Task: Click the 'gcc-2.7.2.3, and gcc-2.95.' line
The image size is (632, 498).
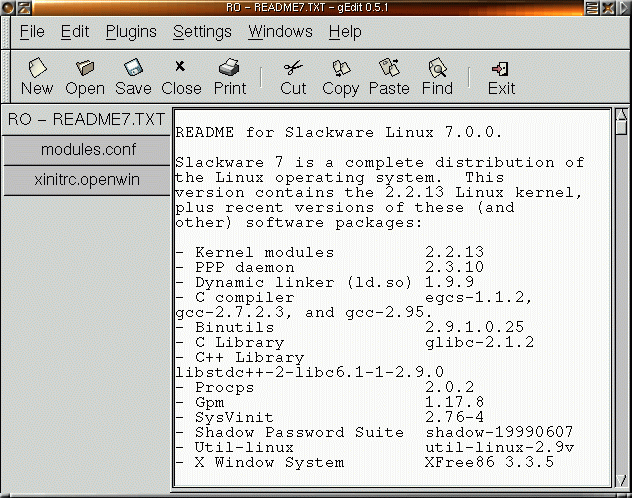Action: (x=304, y=312)
